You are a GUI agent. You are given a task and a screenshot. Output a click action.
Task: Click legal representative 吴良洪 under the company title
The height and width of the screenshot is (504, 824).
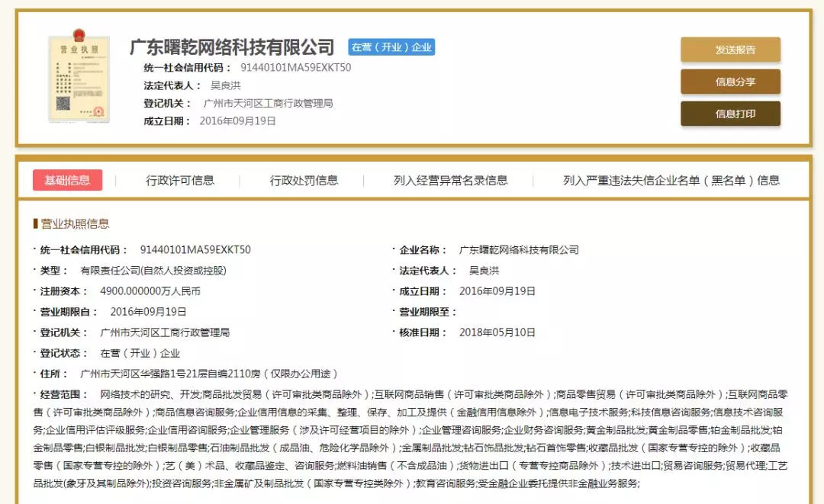pyautogui.click(x=226, y=85)
